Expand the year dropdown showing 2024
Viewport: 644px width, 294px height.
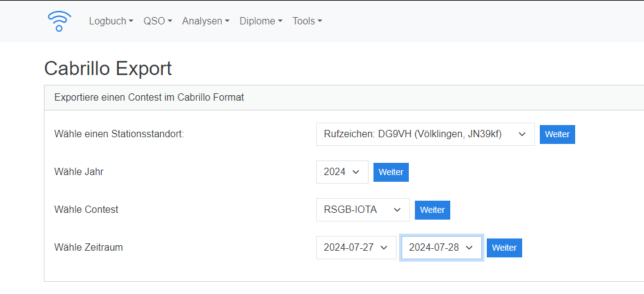(x=342, y=172)
